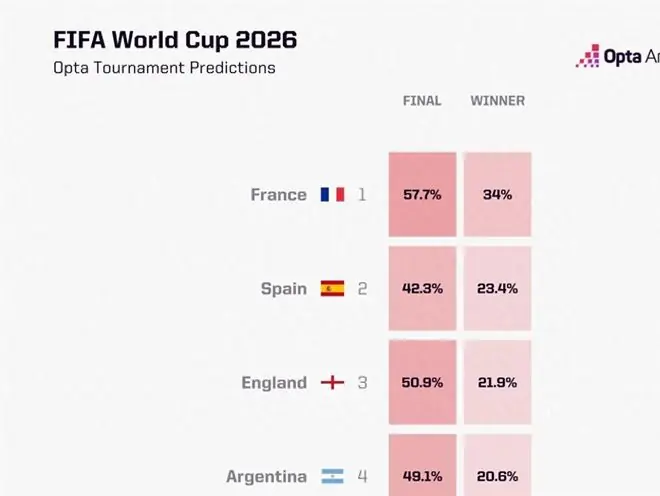Select the FINAL column header
Image resolution: width=660 pixels, height=496 pixels.
click(422, 101)
